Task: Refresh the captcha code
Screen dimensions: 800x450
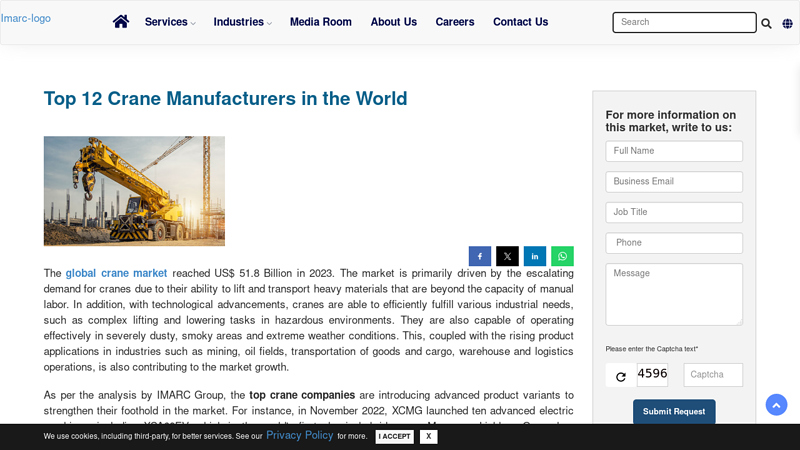Action: [620, 377]
